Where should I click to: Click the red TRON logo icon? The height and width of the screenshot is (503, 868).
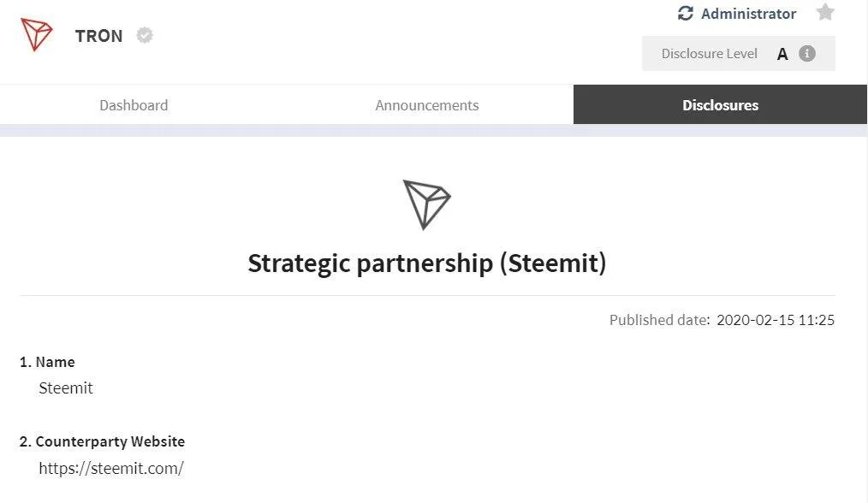(x=37, y=34)
